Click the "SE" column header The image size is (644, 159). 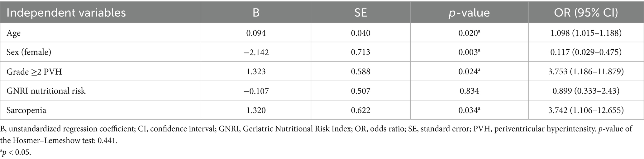[360, 12]
